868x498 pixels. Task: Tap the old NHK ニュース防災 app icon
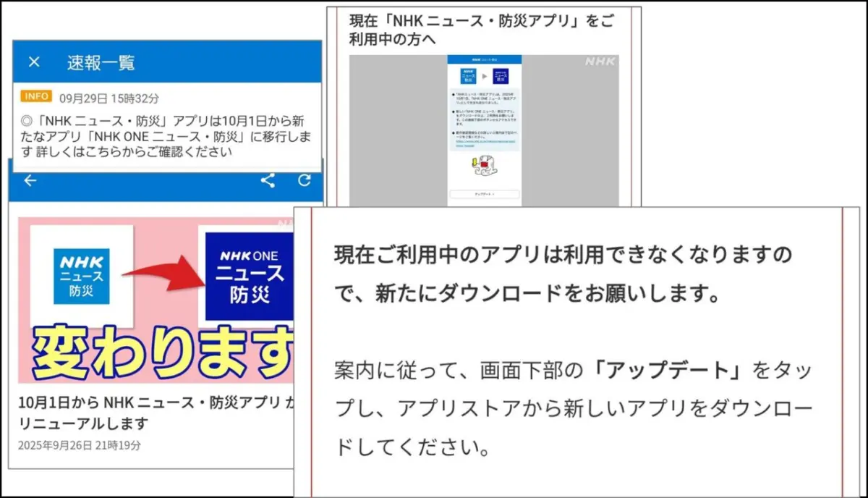pyautogui.click(x=81, y=276)
